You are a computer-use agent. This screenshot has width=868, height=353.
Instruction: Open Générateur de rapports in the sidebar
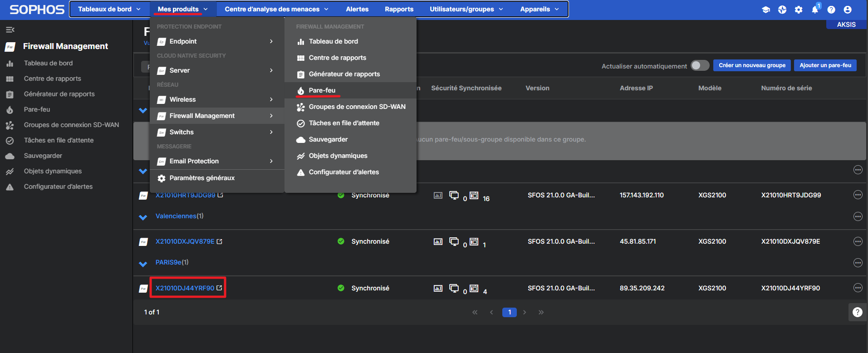[59, 94]
